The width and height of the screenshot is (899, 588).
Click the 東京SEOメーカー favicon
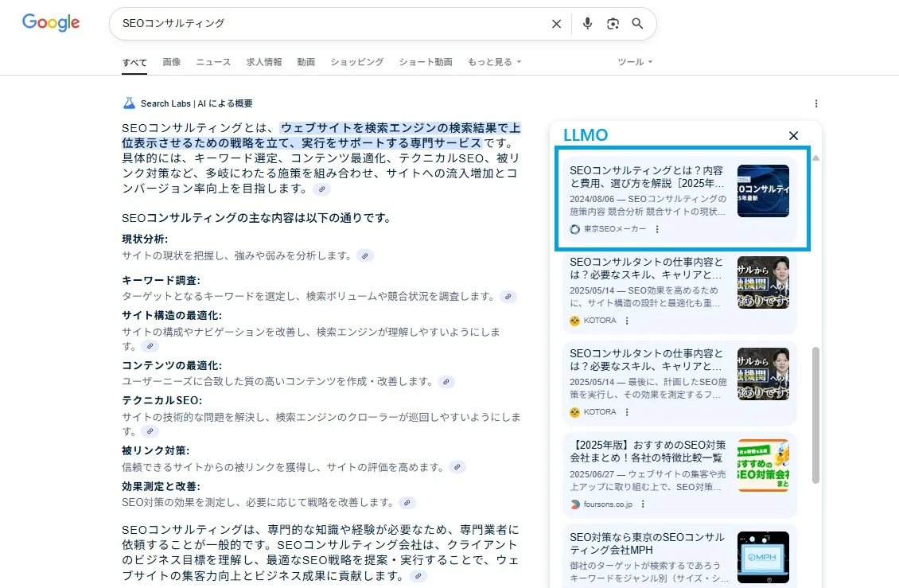pos(574,229)
